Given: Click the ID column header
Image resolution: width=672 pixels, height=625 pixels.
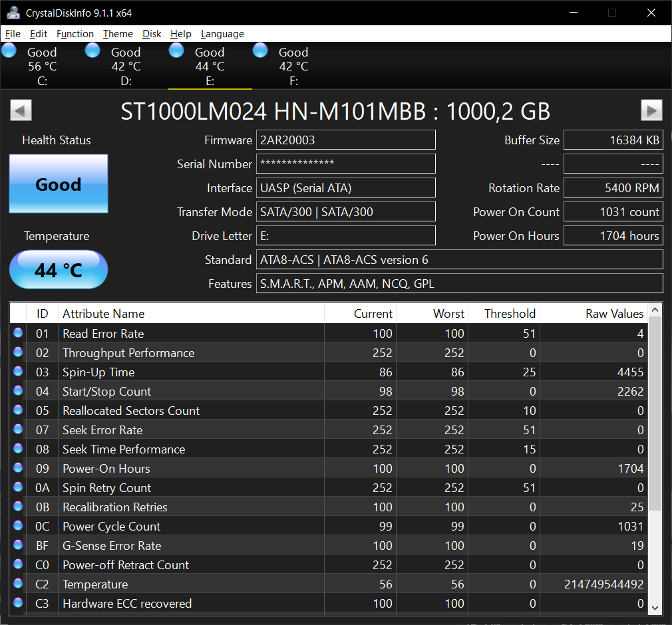Looking at the screenshot, I should 42,314.
